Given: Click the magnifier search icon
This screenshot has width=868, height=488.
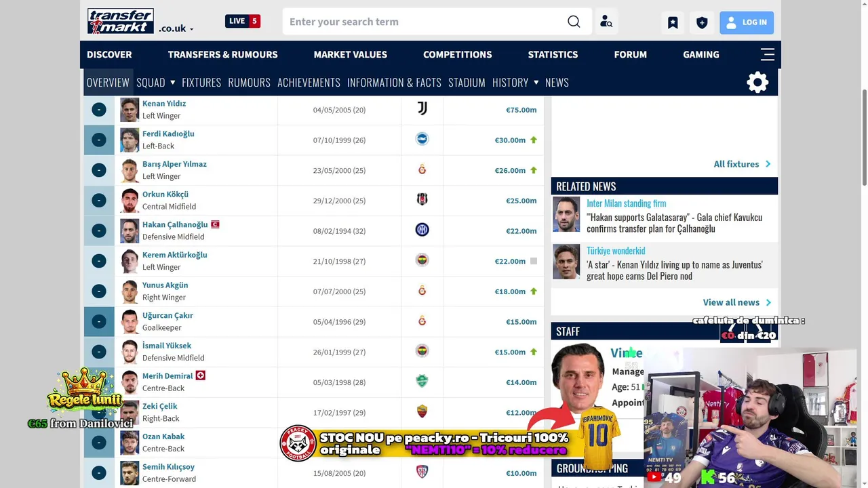Looking at the screenshot, I should 574,22.
